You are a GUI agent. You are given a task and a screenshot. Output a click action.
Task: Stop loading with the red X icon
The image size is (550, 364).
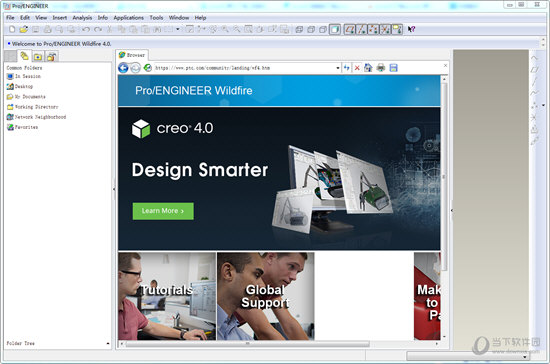click(357, 68)
